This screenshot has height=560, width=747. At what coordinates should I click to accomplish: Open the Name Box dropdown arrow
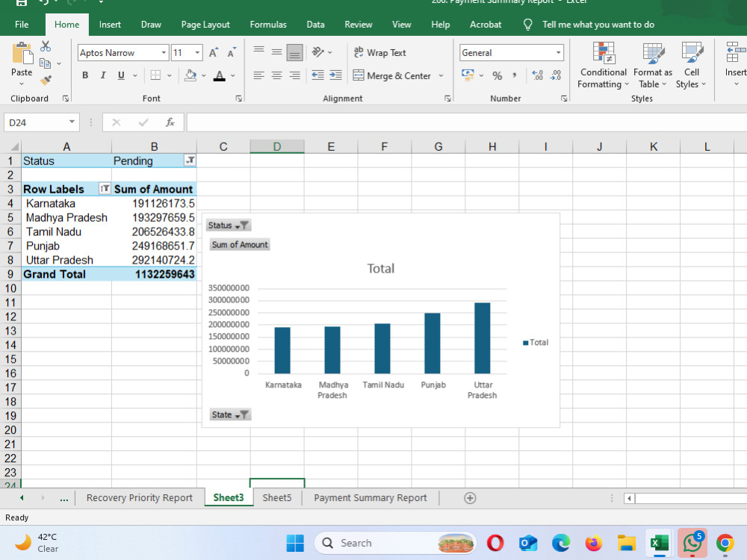click(x=72, y=122)
